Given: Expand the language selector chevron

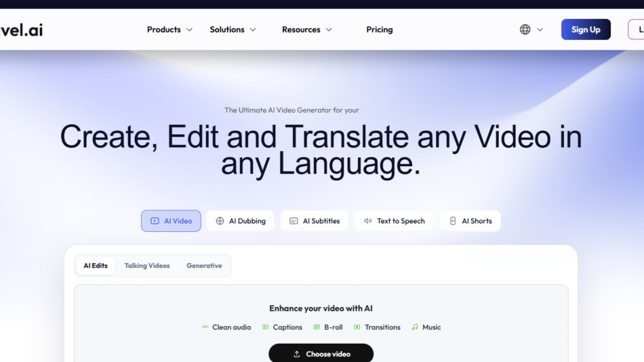Looking at the screenshot, I should click(x=540, y=30).
